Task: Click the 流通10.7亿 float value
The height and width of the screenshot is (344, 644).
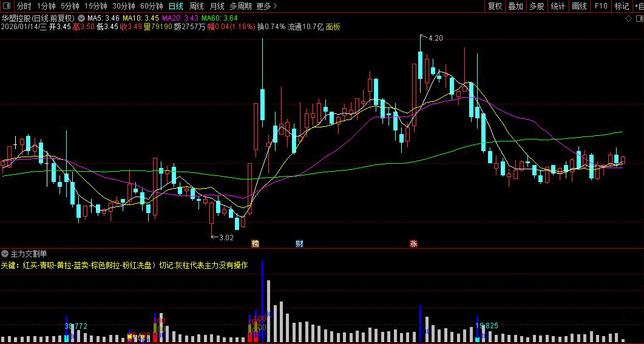Action: pyautogui.click(x=305, y=27)
